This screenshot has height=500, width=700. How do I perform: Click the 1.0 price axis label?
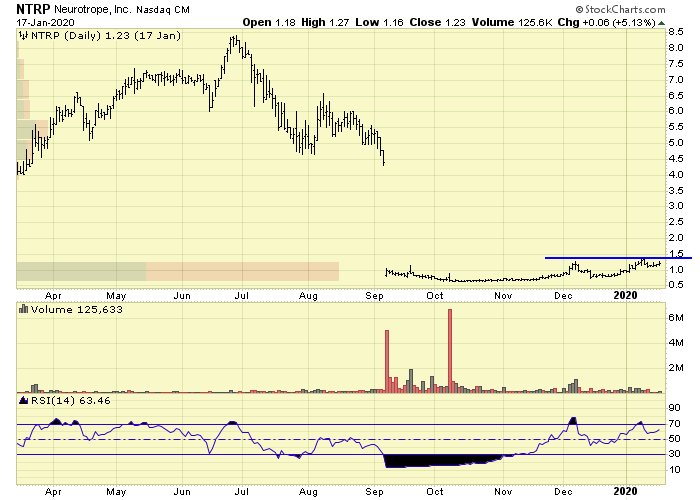click(x=676, y=270)
